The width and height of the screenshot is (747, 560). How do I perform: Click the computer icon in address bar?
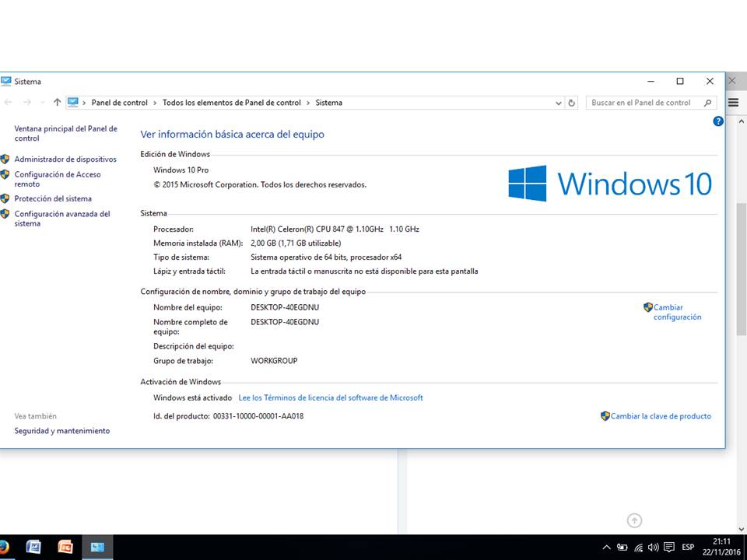72,102
